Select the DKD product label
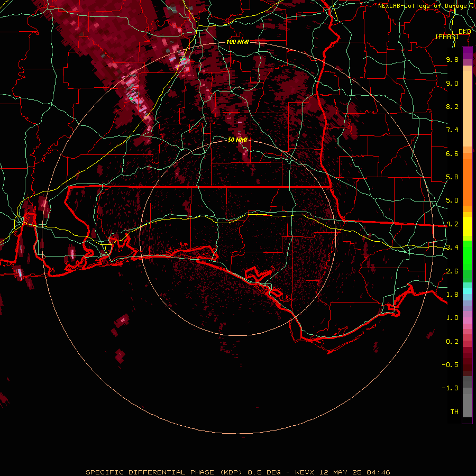 pyautogui.click(x=464, y=32)
